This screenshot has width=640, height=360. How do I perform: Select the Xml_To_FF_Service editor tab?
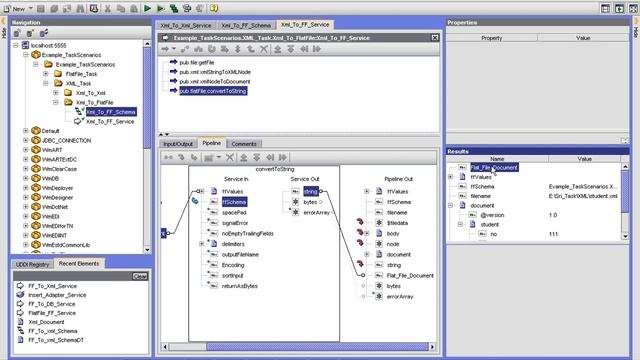coord(305,24)
